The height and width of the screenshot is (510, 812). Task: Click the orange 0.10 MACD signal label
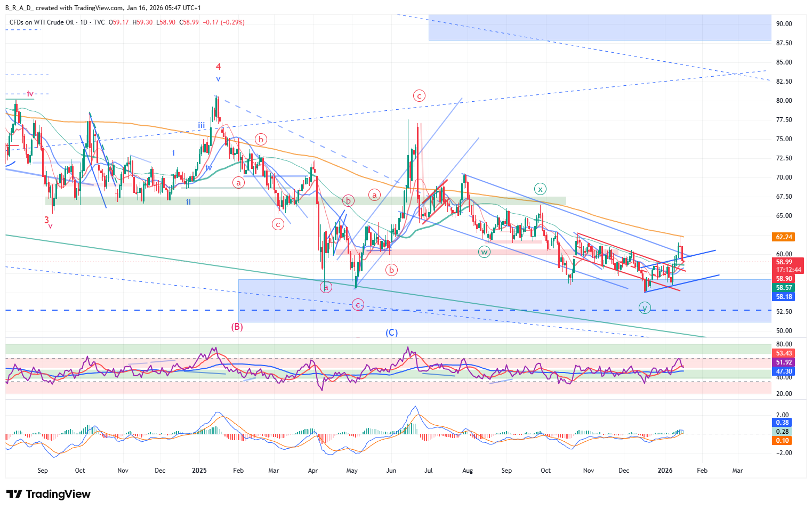click(782, 441)
